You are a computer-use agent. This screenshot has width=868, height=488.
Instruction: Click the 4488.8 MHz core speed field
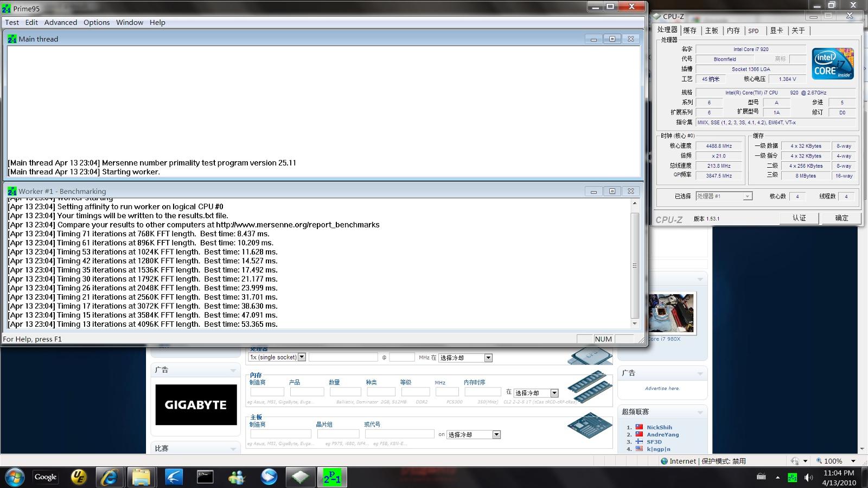pos(719,146)
